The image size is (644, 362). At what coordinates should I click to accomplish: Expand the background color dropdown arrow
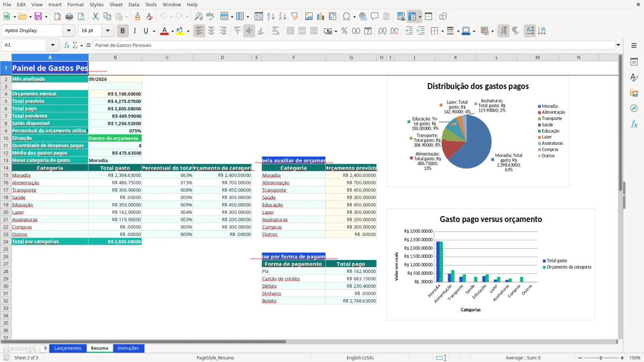(x=187, y=31)
